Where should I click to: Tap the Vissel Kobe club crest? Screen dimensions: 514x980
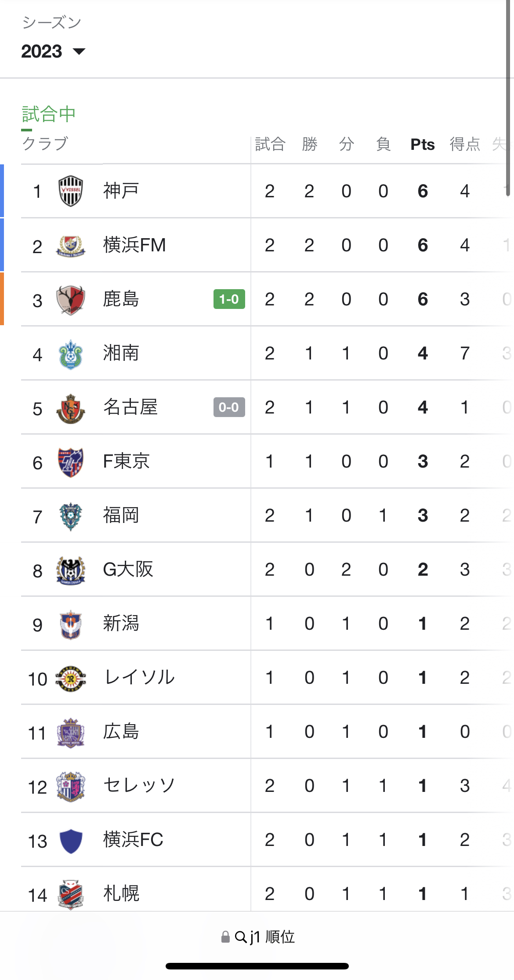tap(70, 191)
